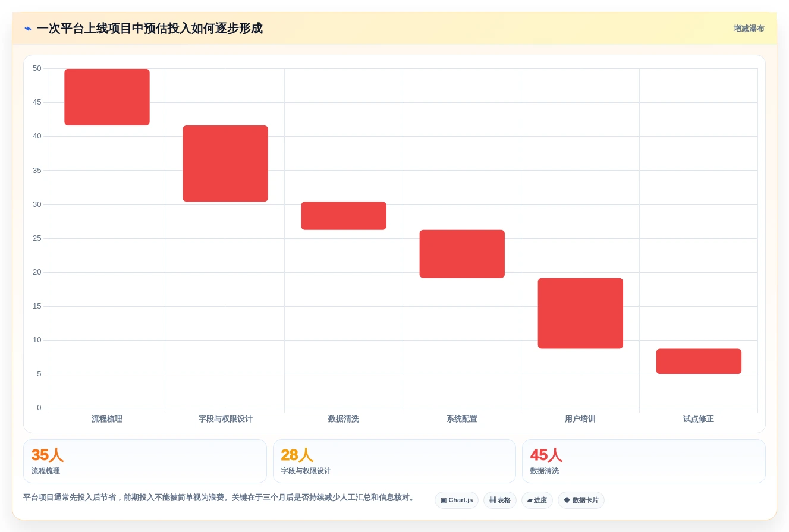Select the Chart.js tag chip
Viewport: 789px width, 532px height.
tap(457, 500)
